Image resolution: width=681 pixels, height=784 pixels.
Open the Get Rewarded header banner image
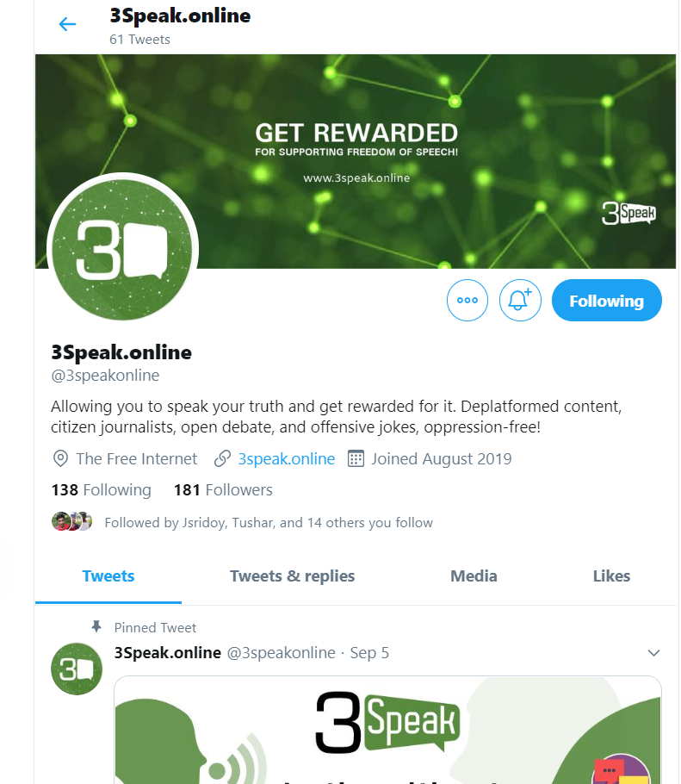point(356,161)
